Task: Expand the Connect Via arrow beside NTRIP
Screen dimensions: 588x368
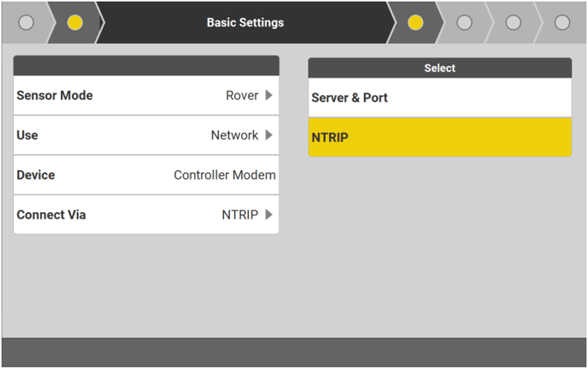Action: 268,215
